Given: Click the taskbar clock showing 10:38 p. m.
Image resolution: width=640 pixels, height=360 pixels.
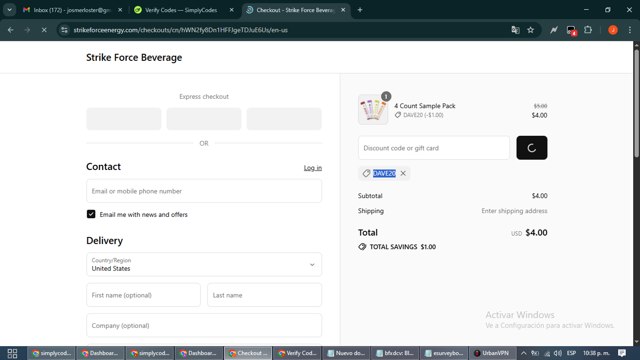Looking at the screenshot, I should click(596, 353).
